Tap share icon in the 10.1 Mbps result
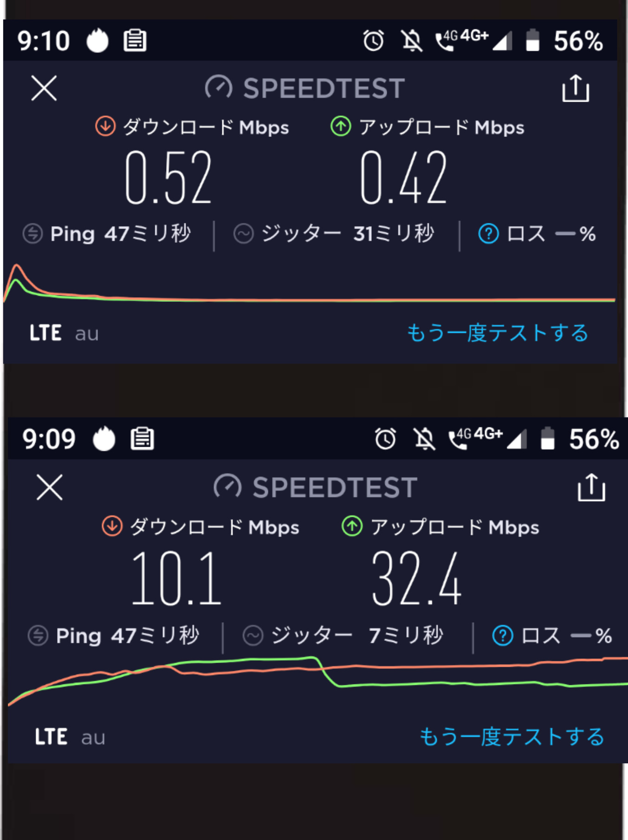Screen dimensions: 628x840 pos(591,488)
